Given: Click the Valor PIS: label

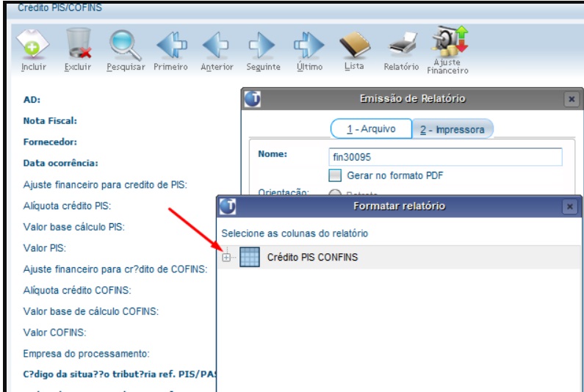Looking at the screenshot, I should point(44,248).
